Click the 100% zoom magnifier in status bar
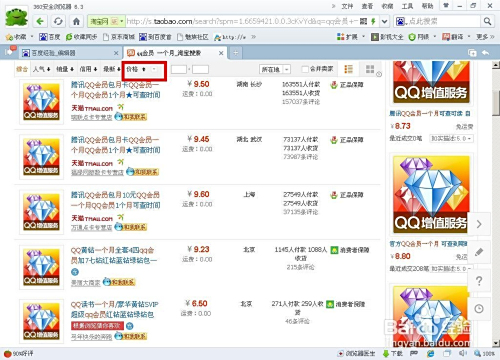The height and width of the screenshot is (360, 500). tap(484, 353)
